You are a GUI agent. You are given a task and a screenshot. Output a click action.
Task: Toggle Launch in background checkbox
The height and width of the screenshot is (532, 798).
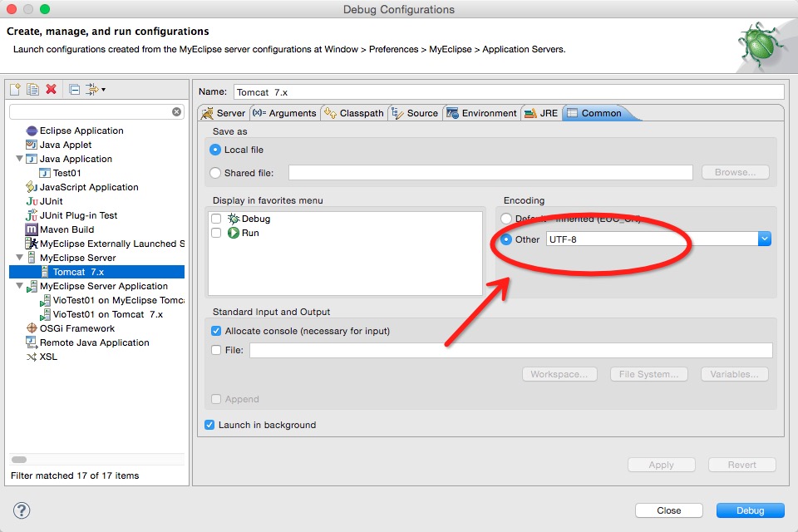click(x=209, y=425)
